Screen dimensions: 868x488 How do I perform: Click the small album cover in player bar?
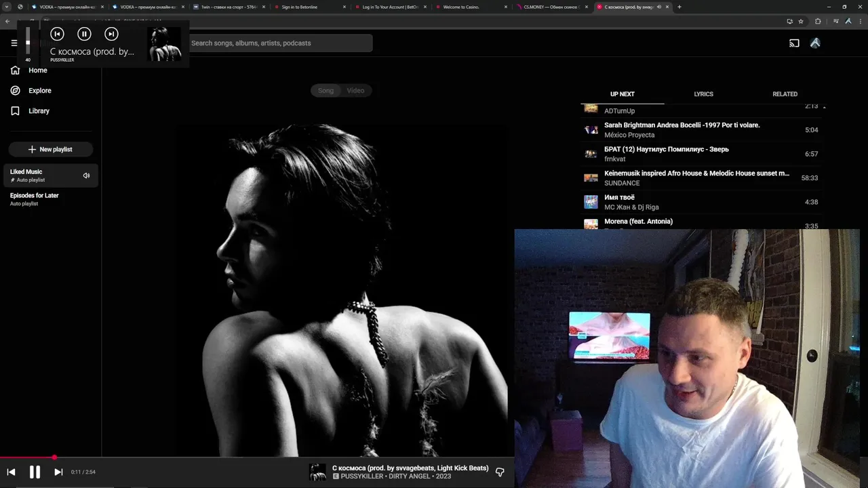(x=317, y=472)
